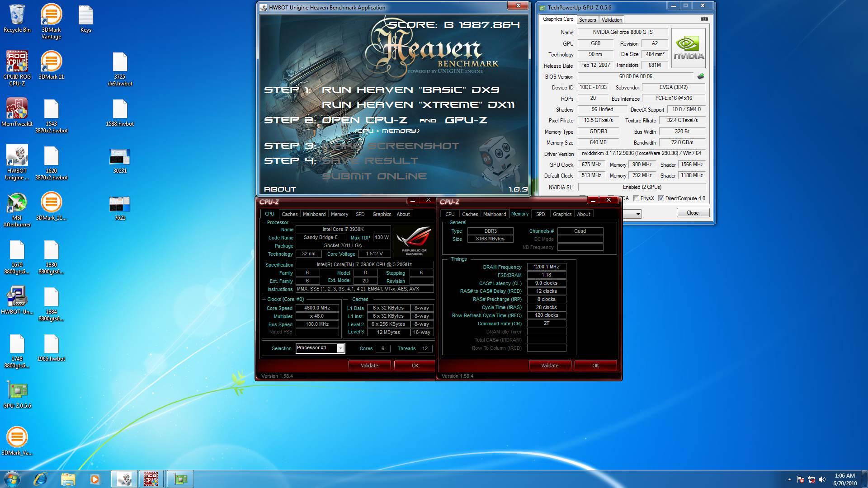Open the 3DMark_Va... desktop icon
The height and width of the screenshot is (488, 868).
point(17,441)
